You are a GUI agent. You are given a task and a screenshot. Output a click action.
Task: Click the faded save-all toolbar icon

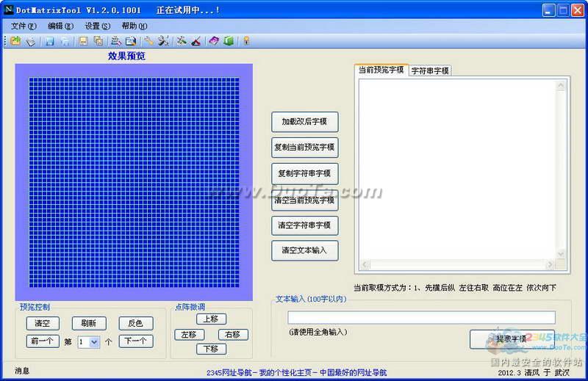(65, 41)
